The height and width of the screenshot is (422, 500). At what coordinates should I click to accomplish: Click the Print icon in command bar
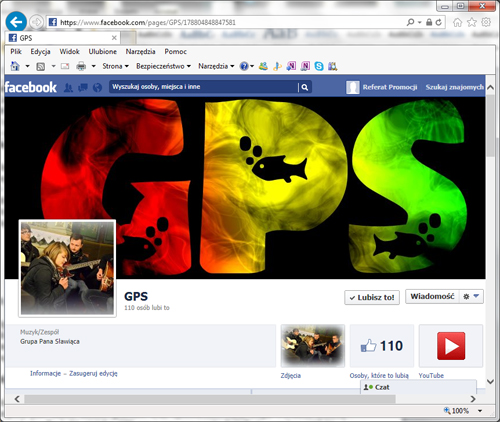pyautogui.click(x=81, y=66)
